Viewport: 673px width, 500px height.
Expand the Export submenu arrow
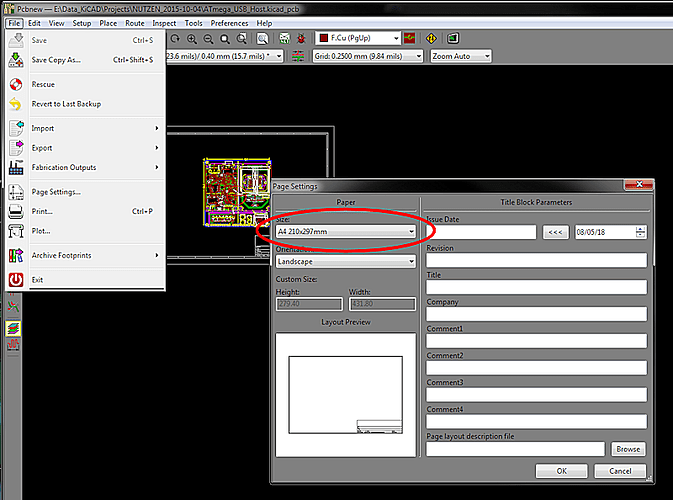(x=157, y=148)
